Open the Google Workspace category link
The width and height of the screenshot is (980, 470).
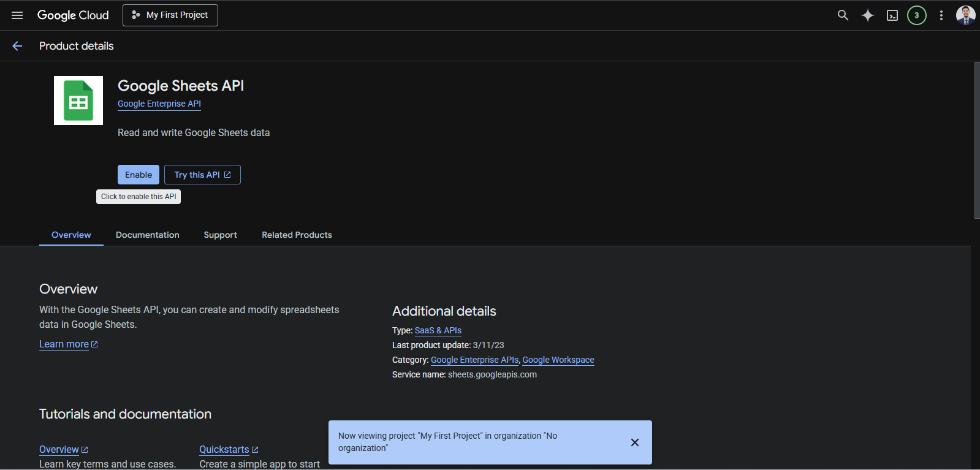[558, 360]
